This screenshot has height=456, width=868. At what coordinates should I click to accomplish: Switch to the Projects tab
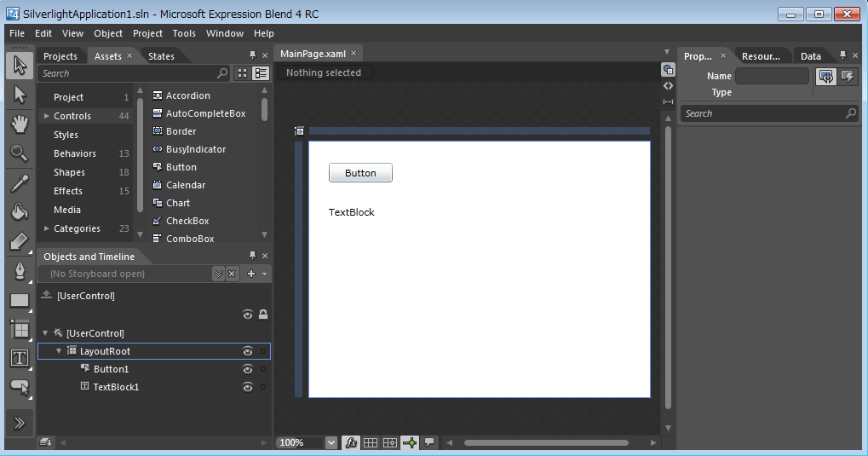pyautogui.click(x=60, y=56)
